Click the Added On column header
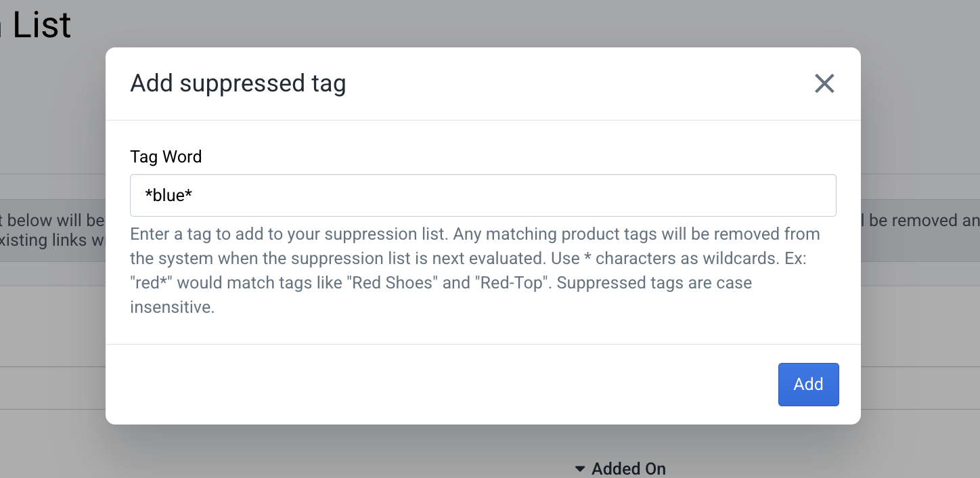 pyautogui.click(x=628, y=468)
